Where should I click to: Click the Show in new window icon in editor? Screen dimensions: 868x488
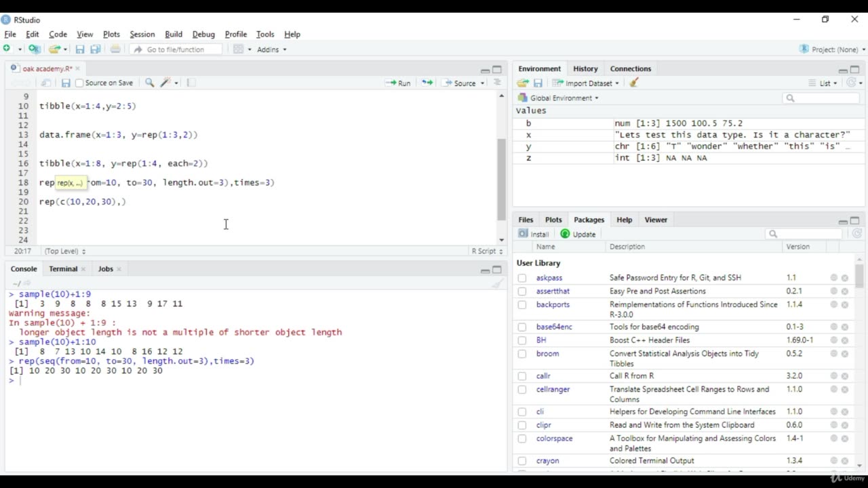point(45,83)
